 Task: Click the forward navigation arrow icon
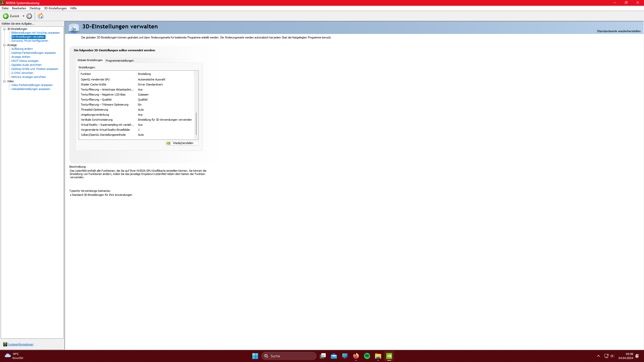(29, 16)
